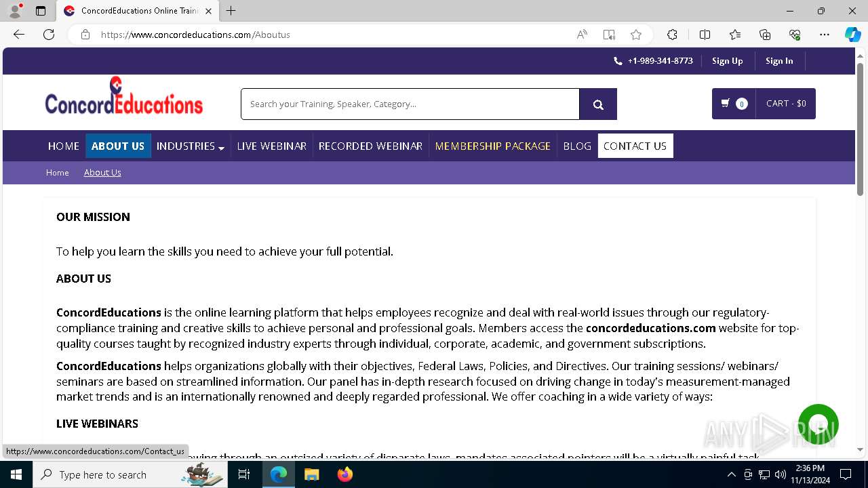Show hidden system tray icons

click(731, 474)
